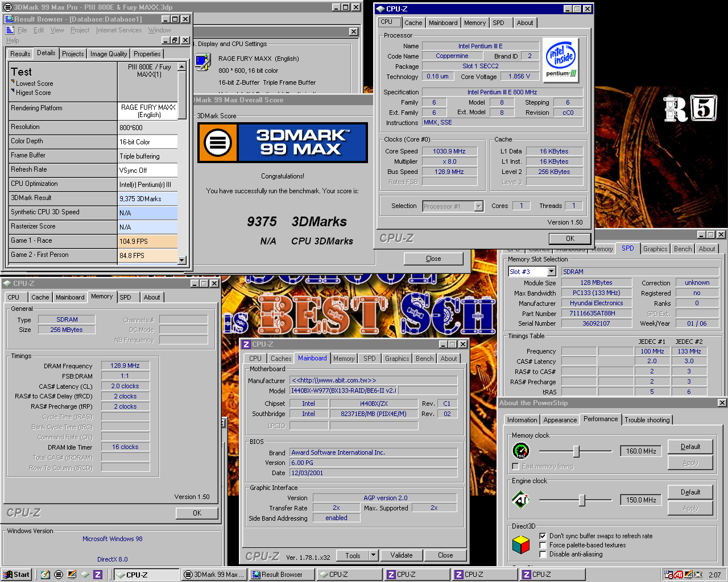
Task: Click the 3DMark 99 MAX logo banner
Action: (x=283, y=143)
